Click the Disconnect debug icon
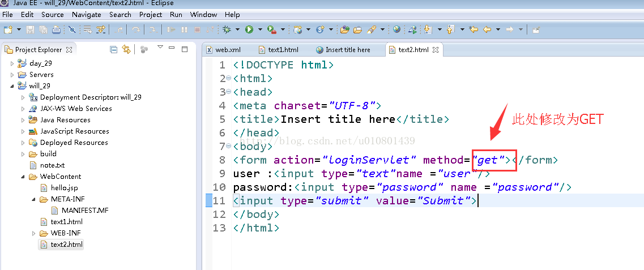 point(210,29)
